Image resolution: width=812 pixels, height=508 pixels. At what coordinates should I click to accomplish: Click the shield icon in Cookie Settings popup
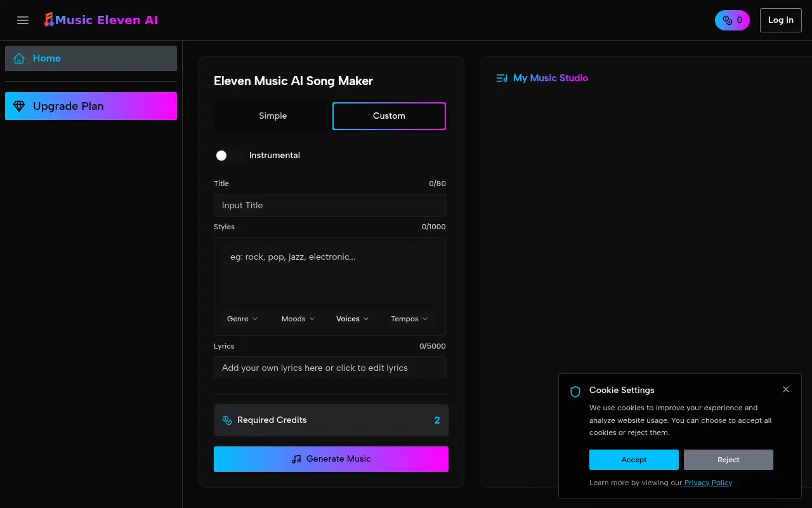(575, 391)
